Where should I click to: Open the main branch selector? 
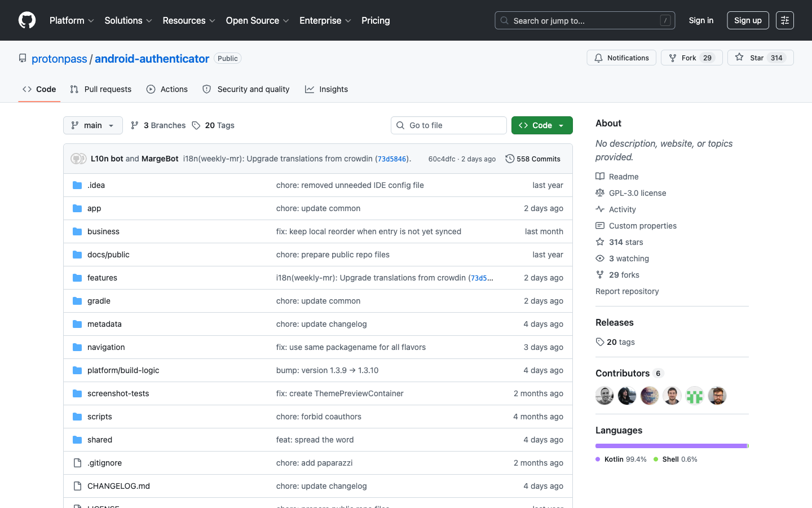(x=93, y=125)
